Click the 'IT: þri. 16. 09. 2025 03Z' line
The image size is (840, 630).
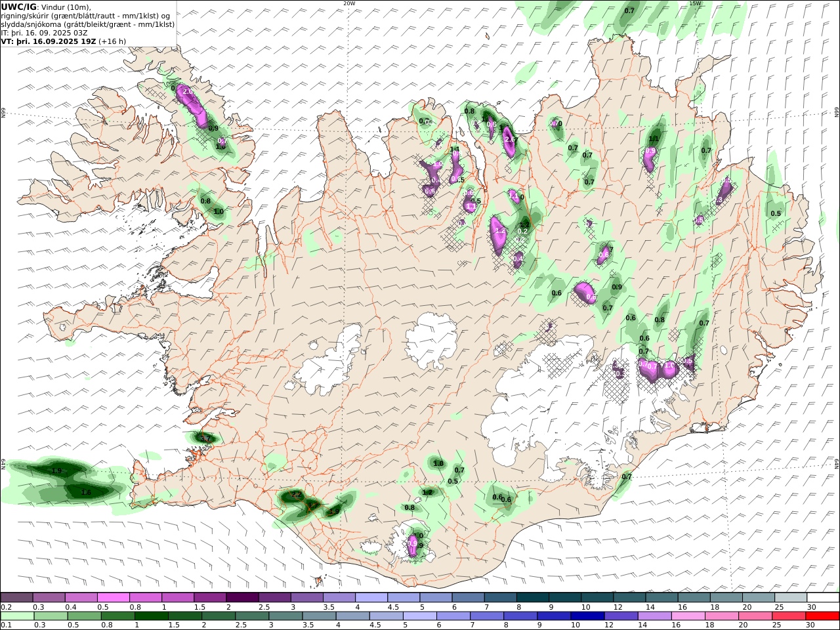pos(45,32)
